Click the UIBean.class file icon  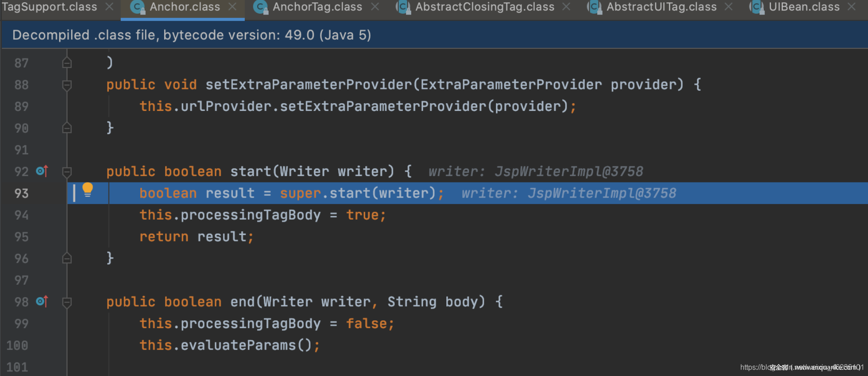point(757,7)
